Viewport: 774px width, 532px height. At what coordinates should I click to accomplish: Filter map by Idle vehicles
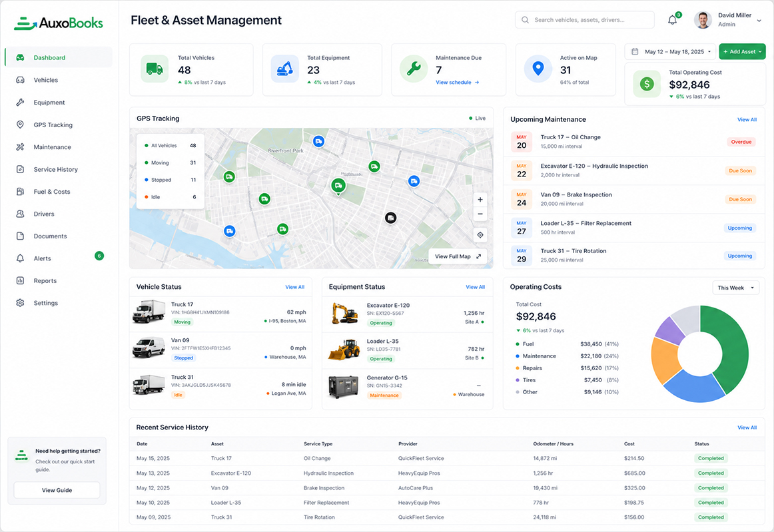pyautogui.click(x=170, y=197)
